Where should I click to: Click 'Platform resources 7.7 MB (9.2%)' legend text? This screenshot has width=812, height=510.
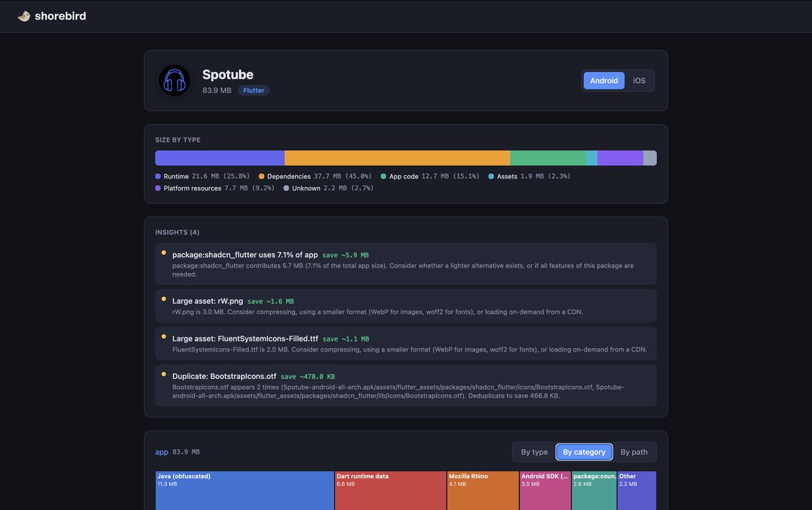(219, 188)
